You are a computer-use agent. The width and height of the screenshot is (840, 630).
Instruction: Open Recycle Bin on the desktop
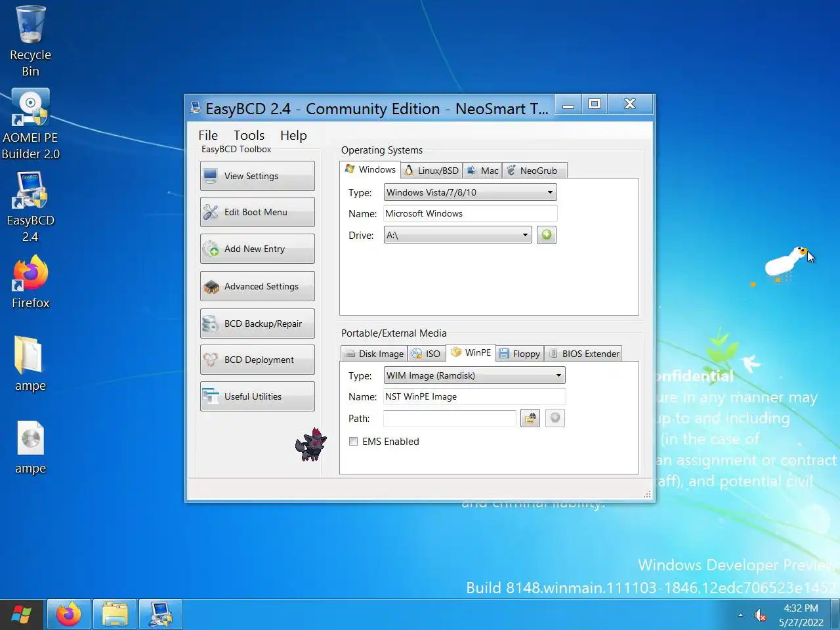[30, 41]
